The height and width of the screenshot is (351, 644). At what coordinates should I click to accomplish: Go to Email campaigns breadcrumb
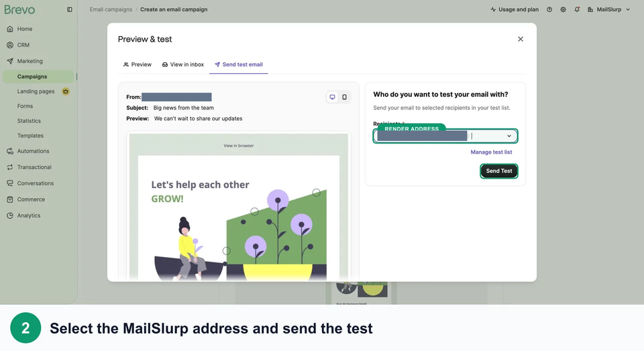[x=111, y=9]
